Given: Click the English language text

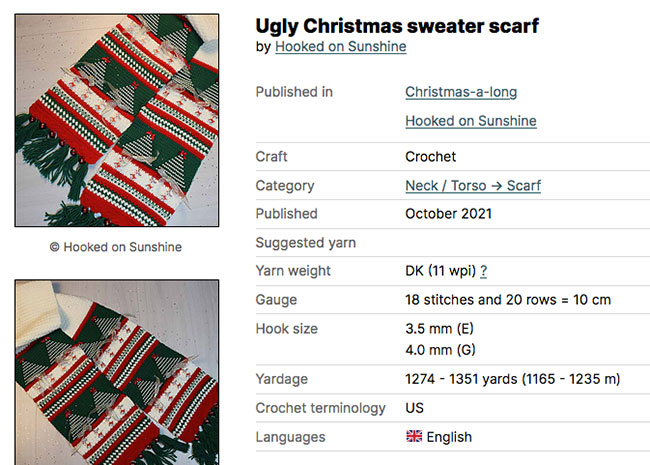Looking at the screenshot, I should (449, 437).
